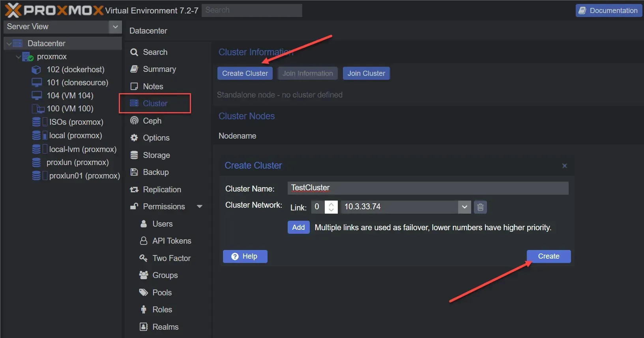Click the Help button in dialog

(245, 256)
